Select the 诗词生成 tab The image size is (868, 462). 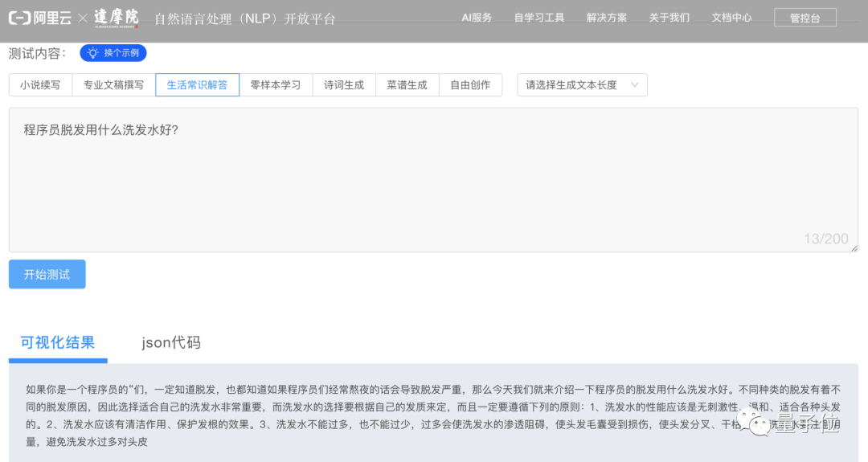[343, 85]
